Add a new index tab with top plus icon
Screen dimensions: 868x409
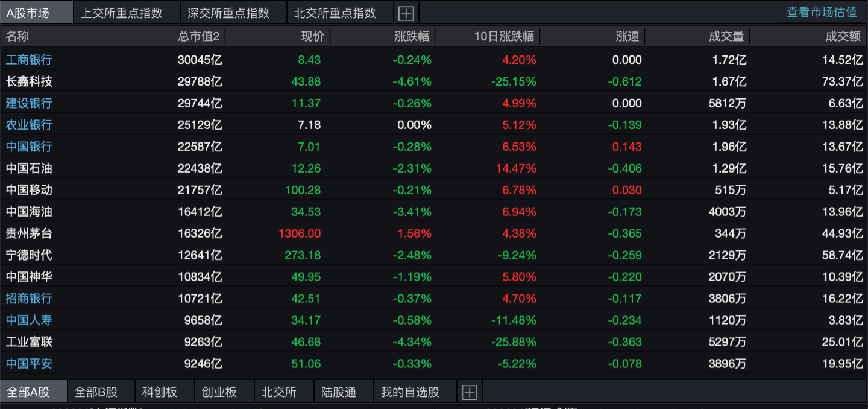(x=406, y=13)
